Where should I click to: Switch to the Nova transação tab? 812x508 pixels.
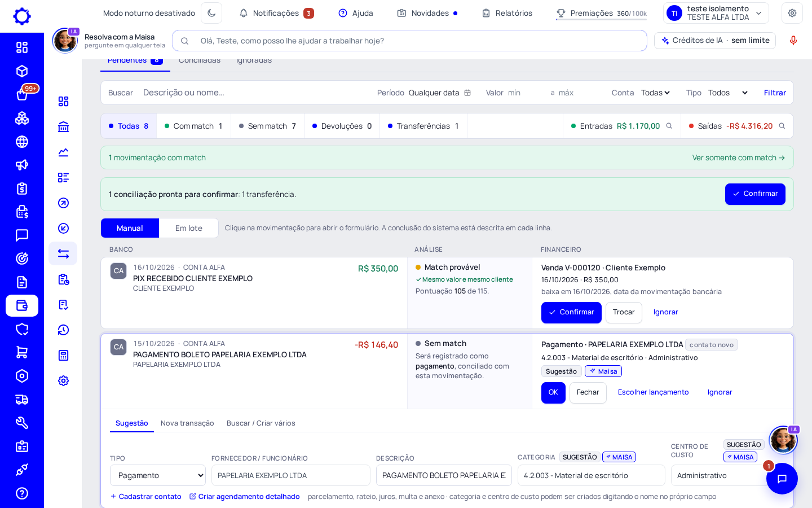[x=187, y=423]
